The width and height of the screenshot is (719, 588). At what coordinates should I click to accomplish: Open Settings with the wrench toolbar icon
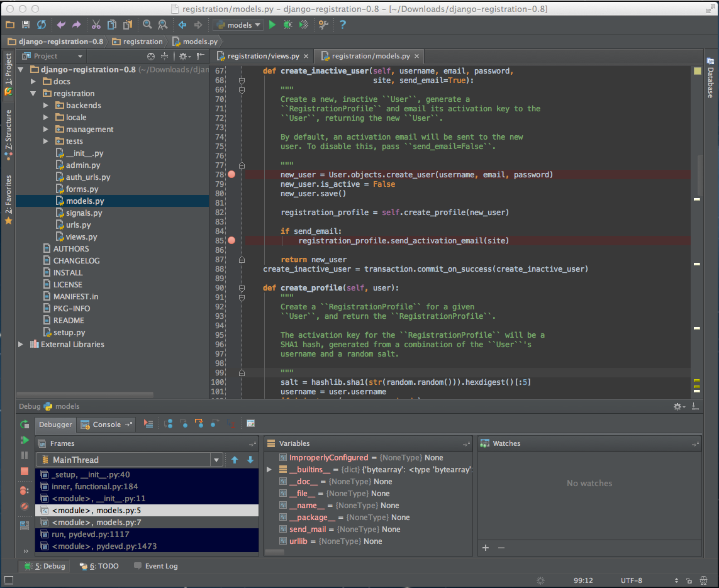click(323, 25)
